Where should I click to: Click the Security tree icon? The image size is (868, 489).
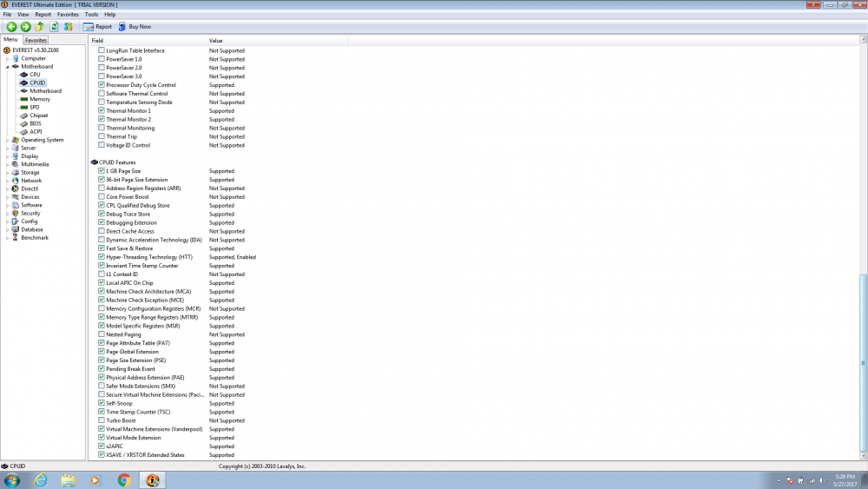point(16,213)
